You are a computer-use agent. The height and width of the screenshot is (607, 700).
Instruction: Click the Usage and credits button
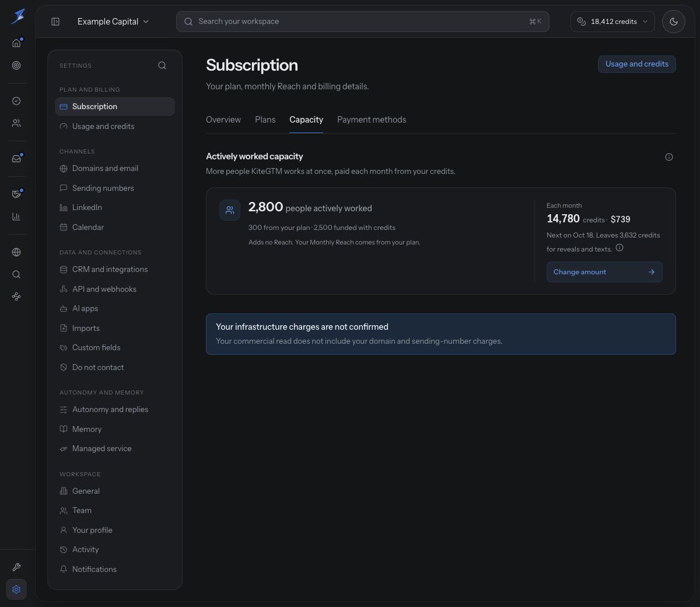pos(637,64)
